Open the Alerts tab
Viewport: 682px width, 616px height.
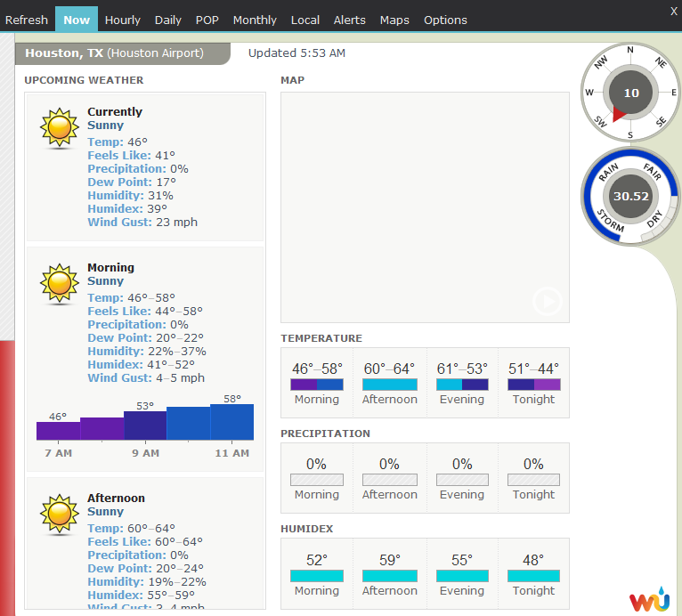pyautogui.click(x=349, y=20)
